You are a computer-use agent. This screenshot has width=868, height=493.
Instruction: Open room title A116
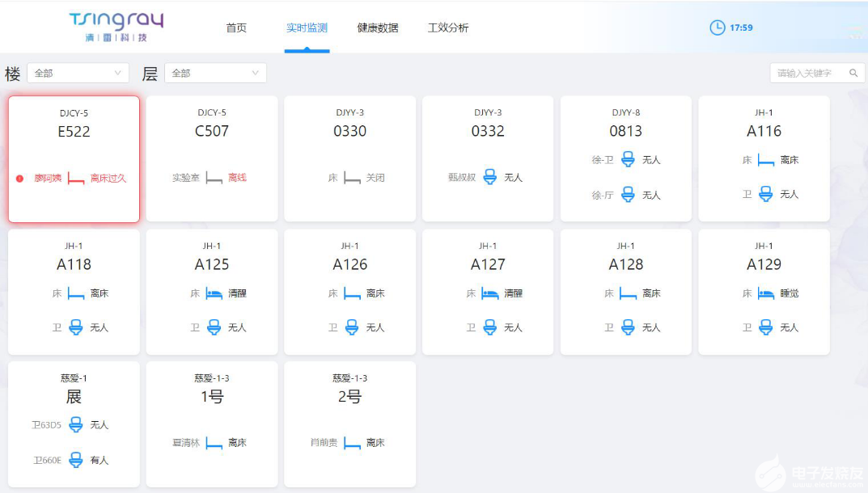[x=764, y=131]
